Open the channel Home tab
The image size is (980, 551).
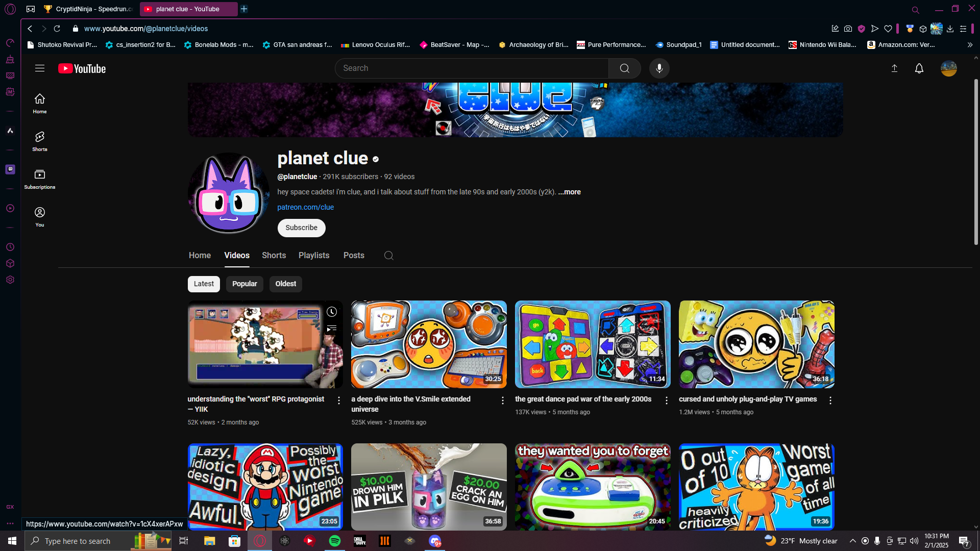200,256
